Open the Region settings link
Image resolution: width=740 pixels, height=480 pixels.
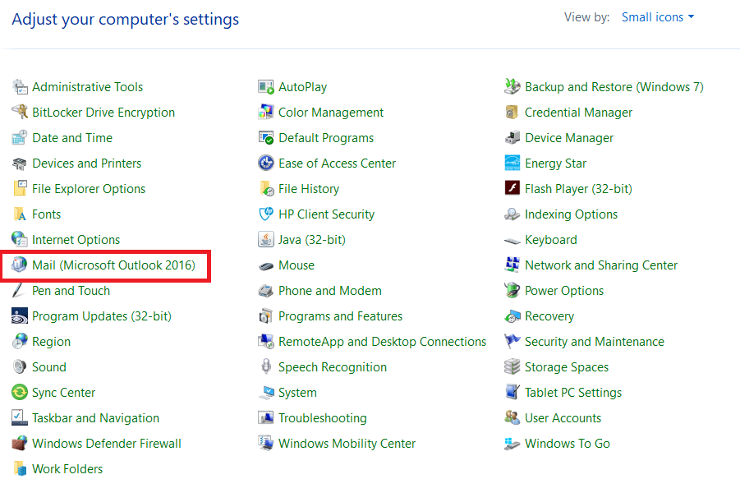coord(51,342)
